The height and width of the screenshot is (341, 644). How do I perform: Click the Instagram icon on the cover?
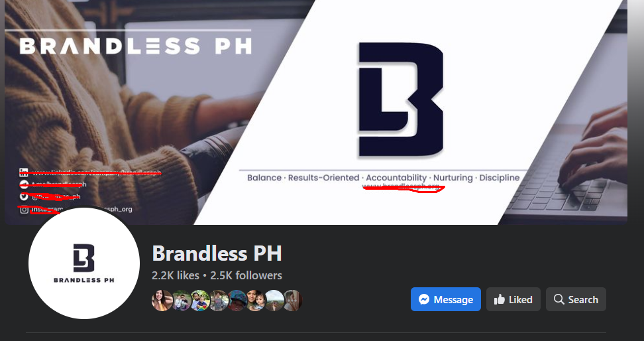(25, 210)
